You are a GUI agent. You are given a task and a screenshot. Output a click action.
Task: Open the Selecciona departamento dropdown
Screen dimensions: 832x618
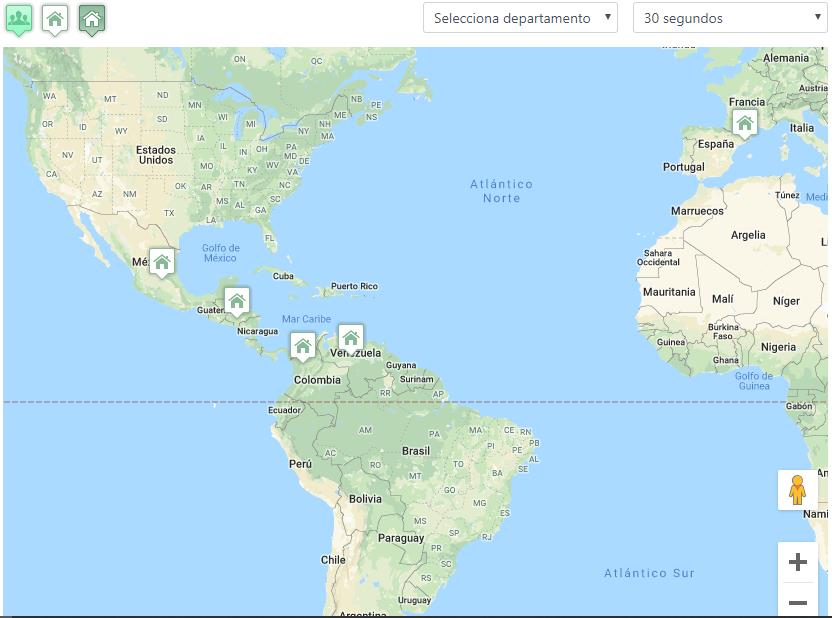520,18
